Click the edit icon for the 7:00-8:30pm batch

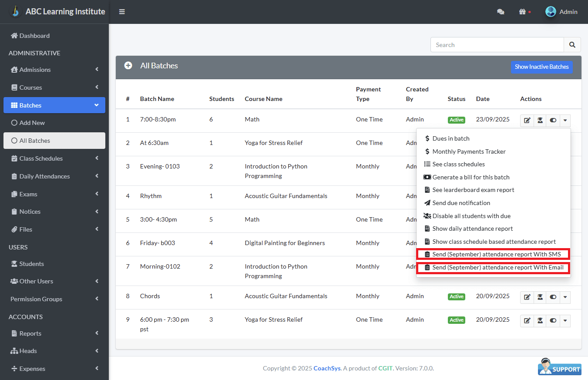click(527, 121)
